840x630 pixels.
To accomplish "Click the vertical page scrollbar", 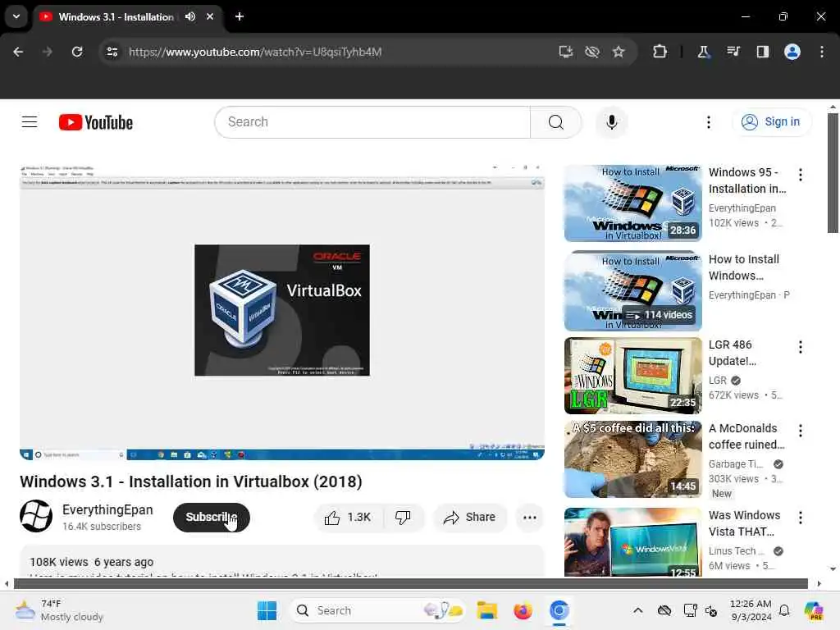I will [x=833, y=174].
